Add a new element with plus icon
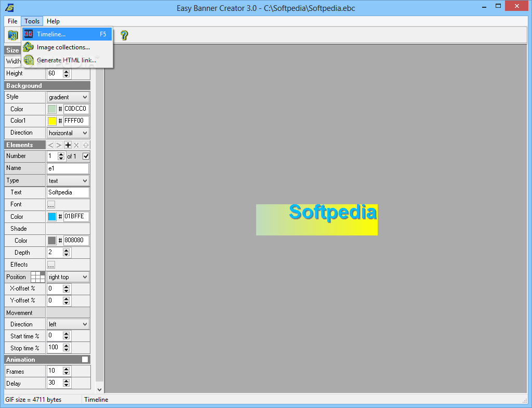532x408 pixels. 68,146
